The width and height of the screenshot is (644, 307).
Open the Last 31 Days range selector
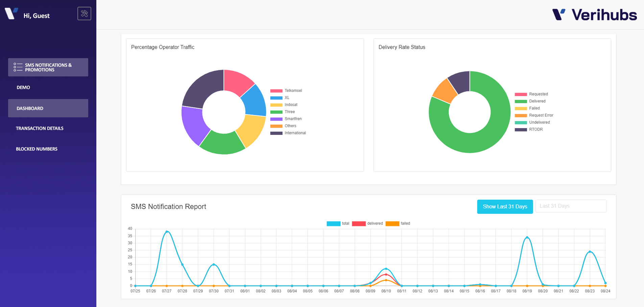(571, 206)
